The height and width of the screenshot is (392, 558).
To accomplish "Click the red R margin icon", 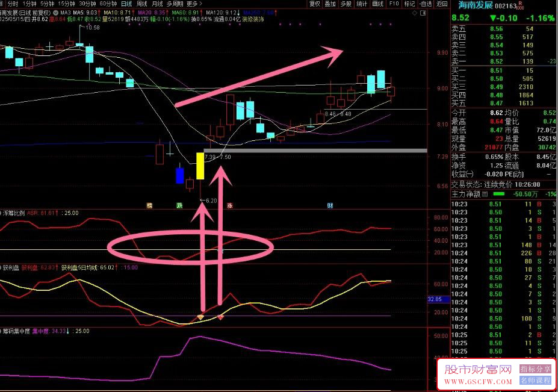I will (521, 3).
